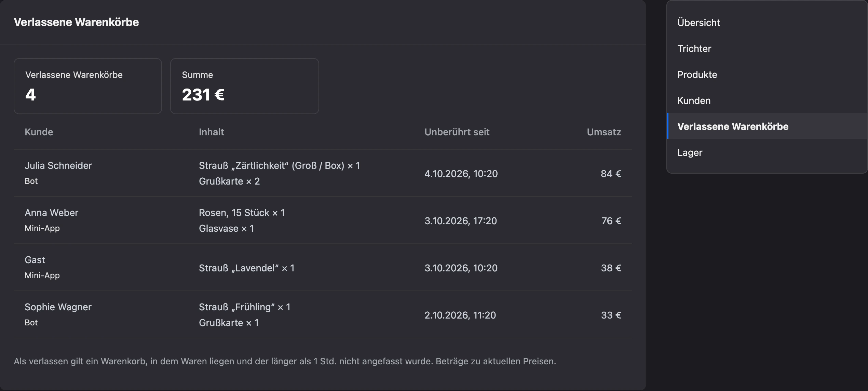Click the Kunde column header
868x391 pixels.
[x=39, y=132]
